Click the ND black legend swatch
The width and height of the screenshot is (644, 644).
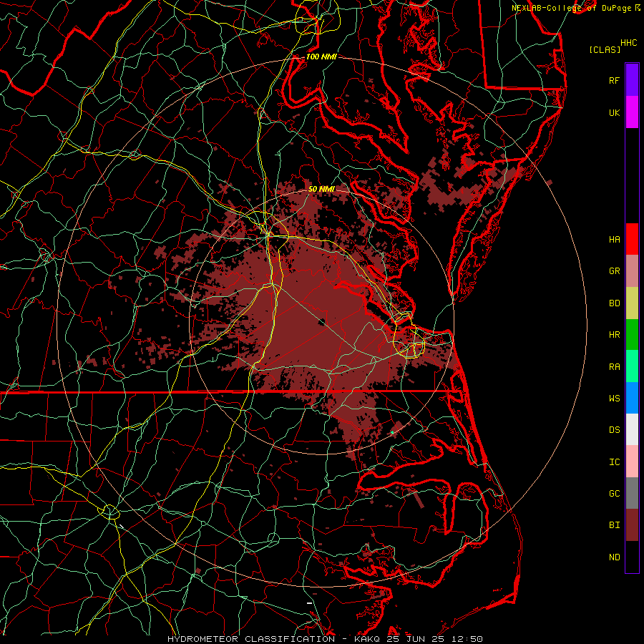pyautogui.click(x=632, y=557)
